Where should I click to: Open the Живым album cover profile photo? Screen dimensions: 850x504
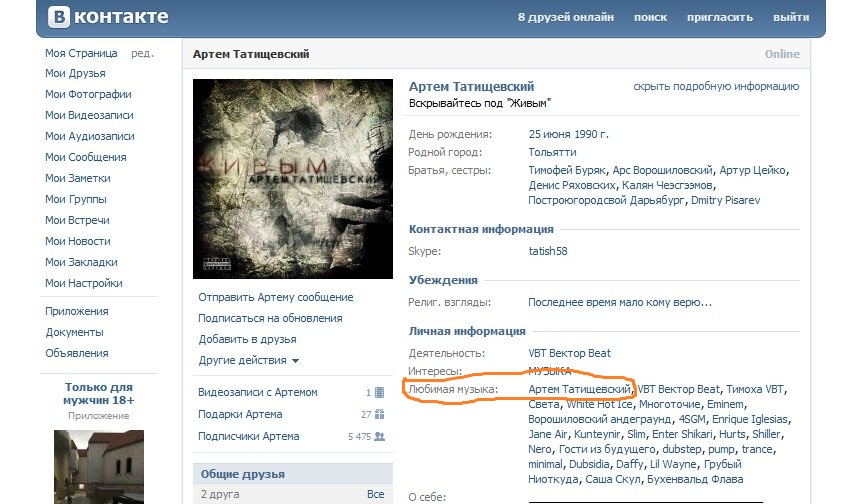(x=293, y=179)
